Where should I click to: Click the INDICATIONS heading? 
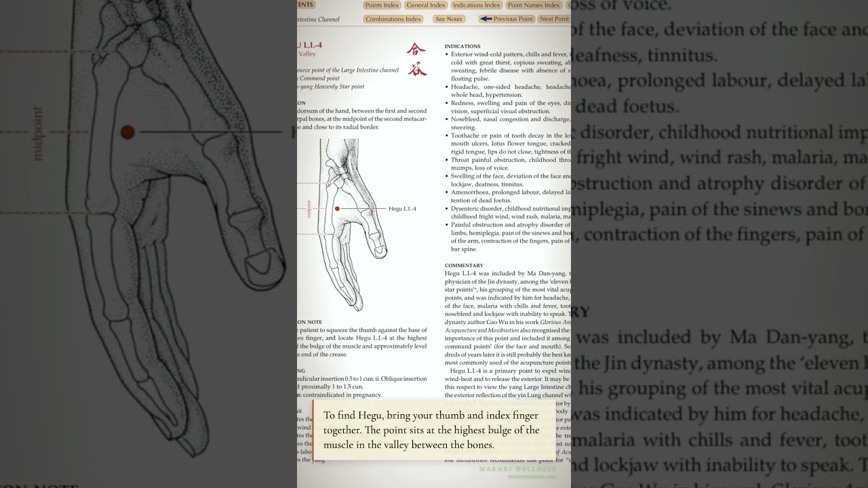[462, 46]
